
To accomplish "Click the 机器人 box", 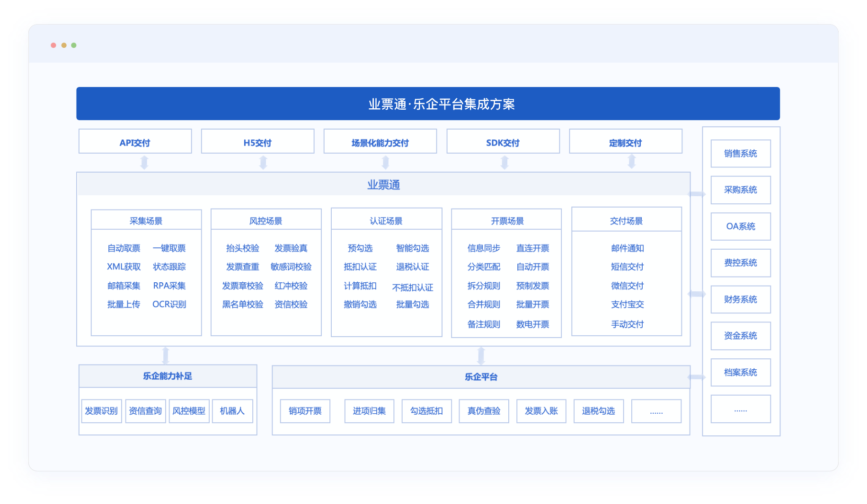I will point(232,411).
